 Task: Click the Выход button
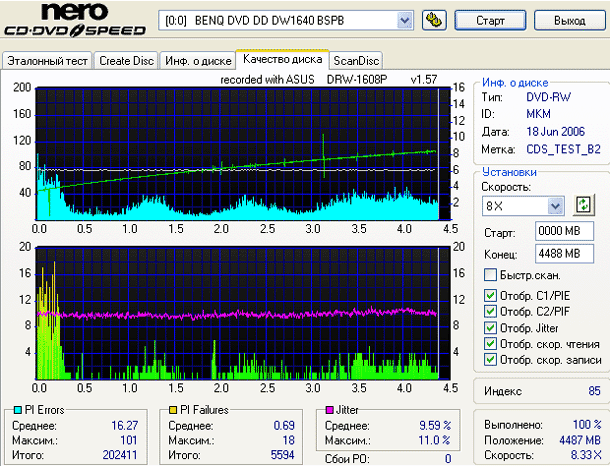coord(570,20)
